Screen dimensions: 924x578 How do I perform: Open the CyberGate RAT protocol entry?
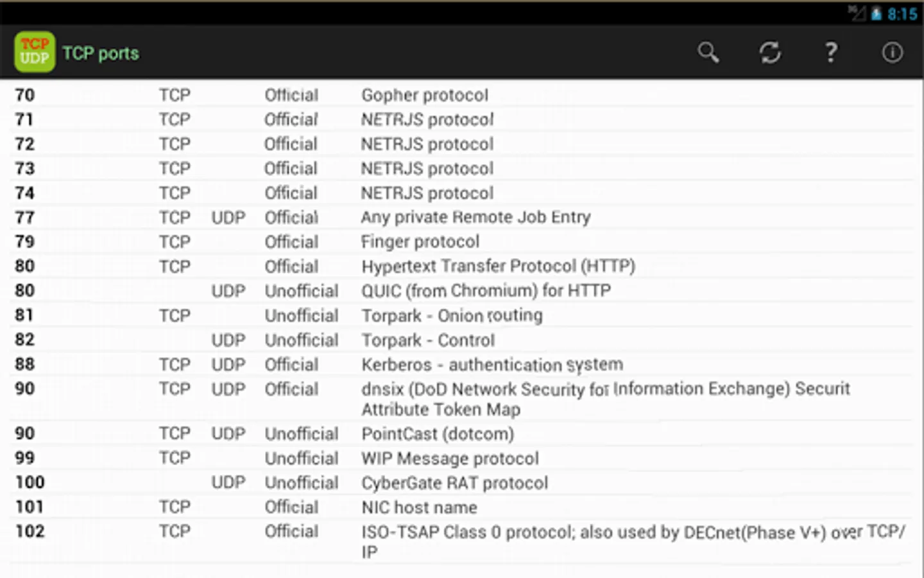coord(454,482)
